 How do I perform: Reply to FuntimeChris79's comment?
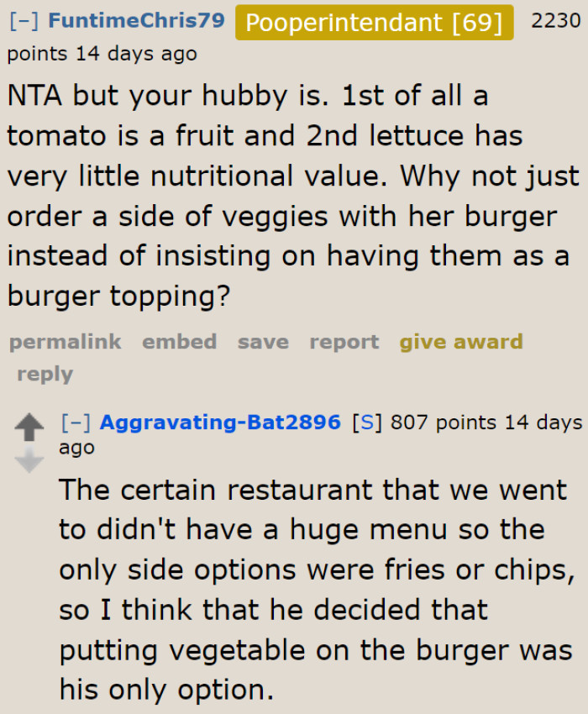(45, 374)
